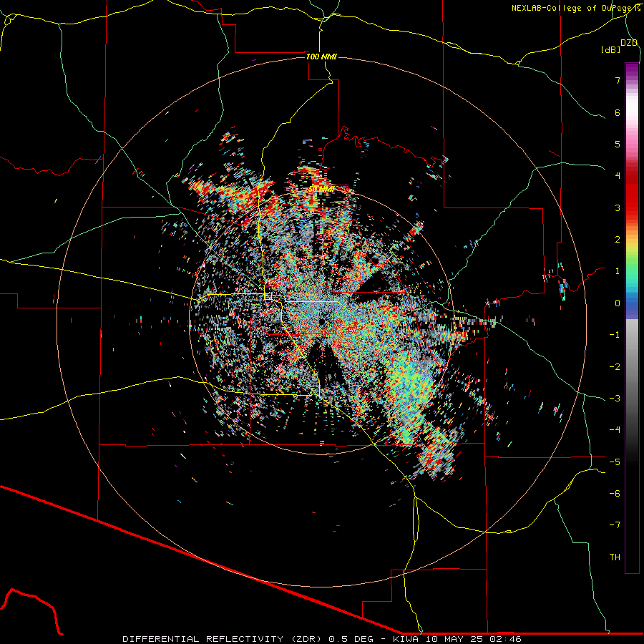Click the -1 value on the color scale
The image size is (644, 644).
(615, 335)
